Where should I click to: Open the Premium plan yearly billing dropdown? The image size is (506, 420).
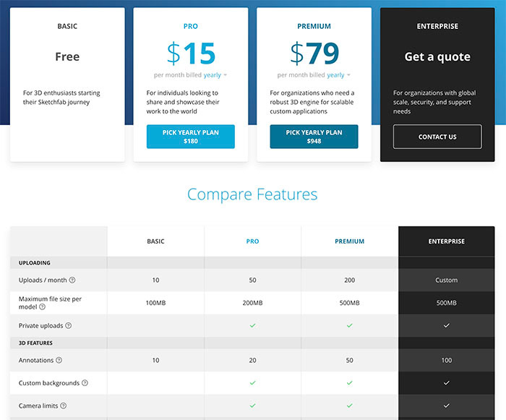pos(338,75)
